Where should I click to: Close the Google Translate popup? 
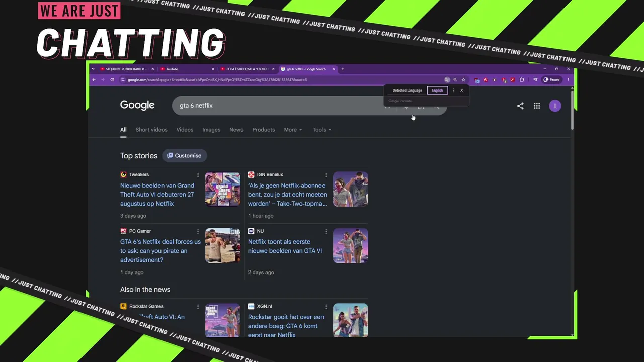click(x=461, y=90)
